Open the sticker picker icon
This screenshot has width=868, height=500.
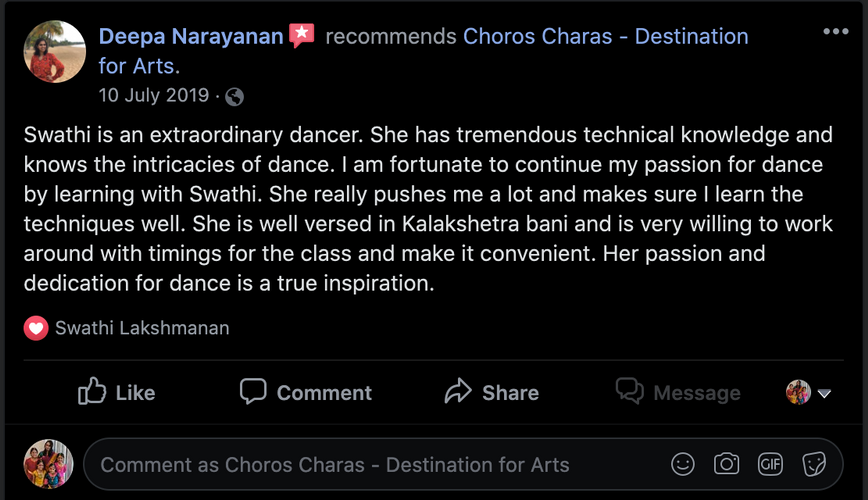814,464
